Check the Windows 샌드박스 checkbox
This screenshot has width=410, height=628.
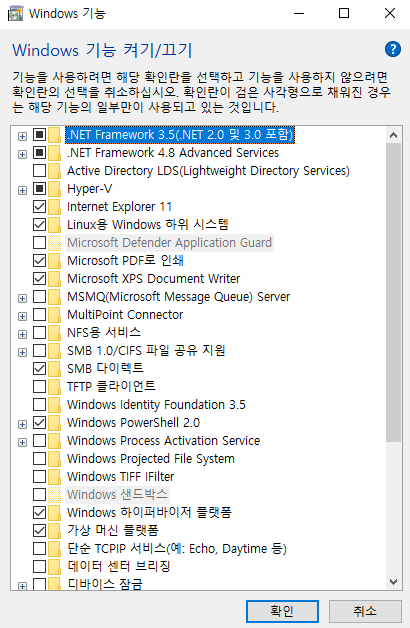[39, 495]
